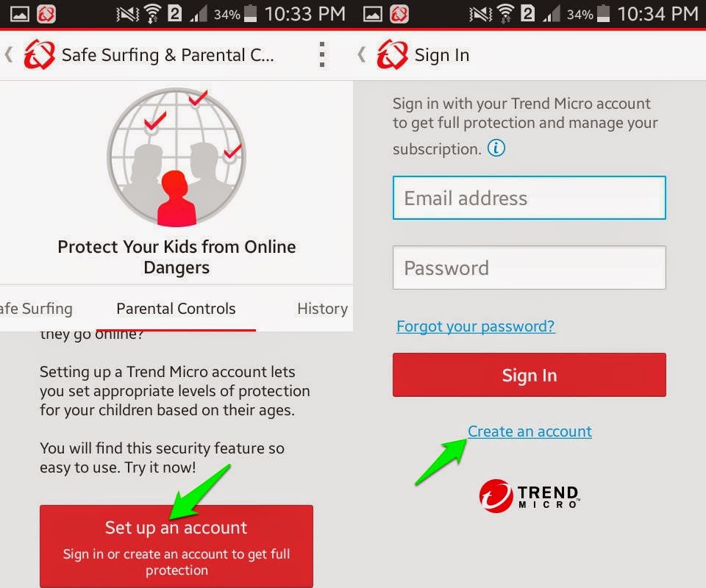This screenshot has width=706, height=588.
Task: Tap the Trend Micro logo in Safe Surfing header
Action: click(40, 54)
